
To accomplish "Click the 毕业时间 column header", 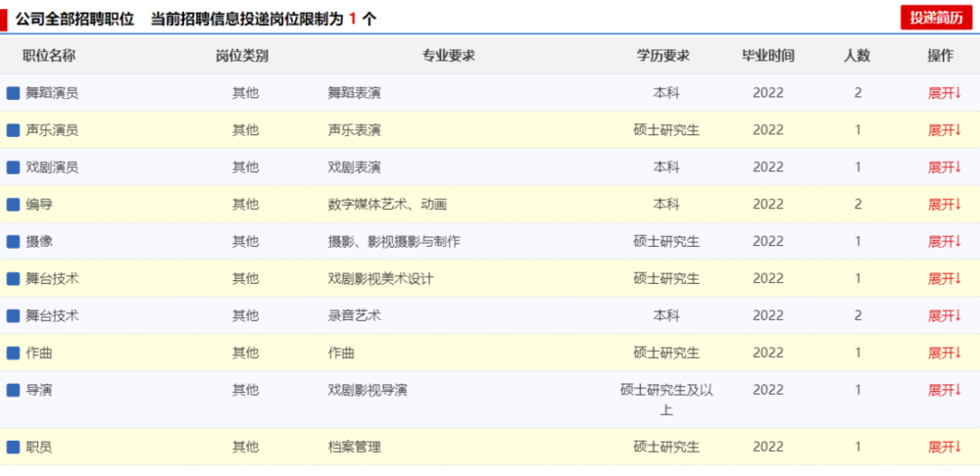I will [768, 56].
